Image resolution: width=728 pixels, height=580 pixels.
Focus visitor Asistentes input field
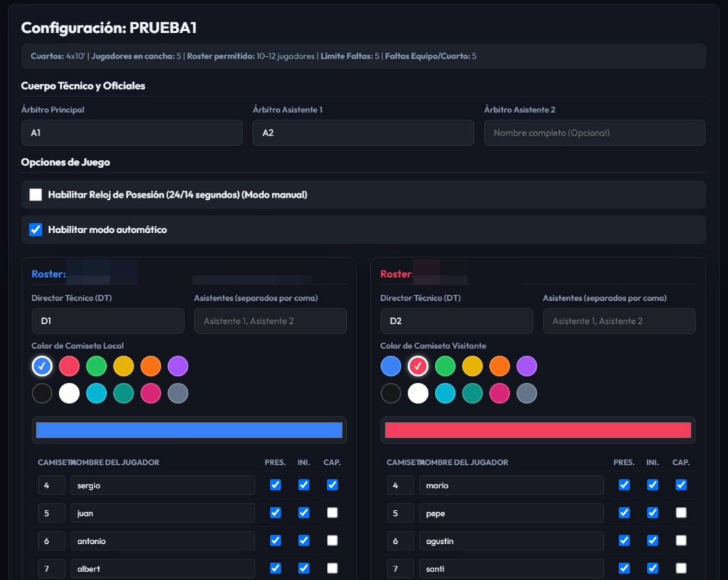tap(619, 321)
